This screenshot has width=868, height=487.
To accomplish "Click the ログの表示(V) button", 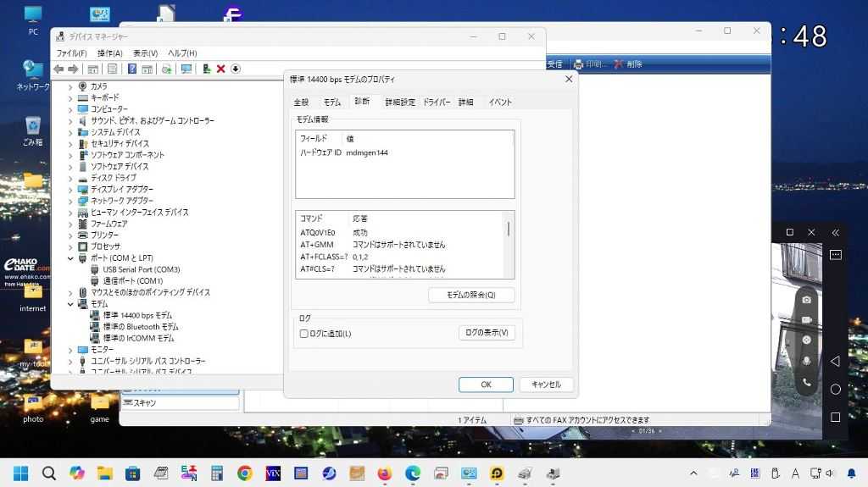I will click(x=487, y=333).
